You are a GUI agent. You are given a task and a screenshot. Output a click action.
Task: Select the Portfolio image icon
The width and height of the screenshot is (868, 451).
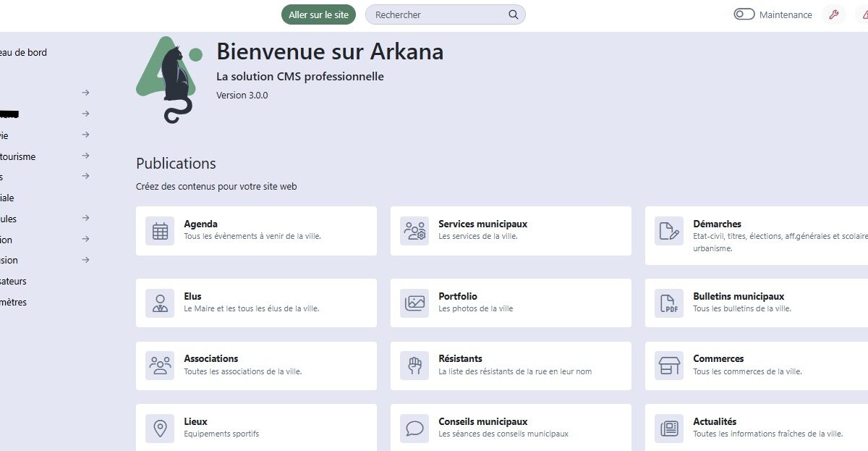(x=414, y=303)
